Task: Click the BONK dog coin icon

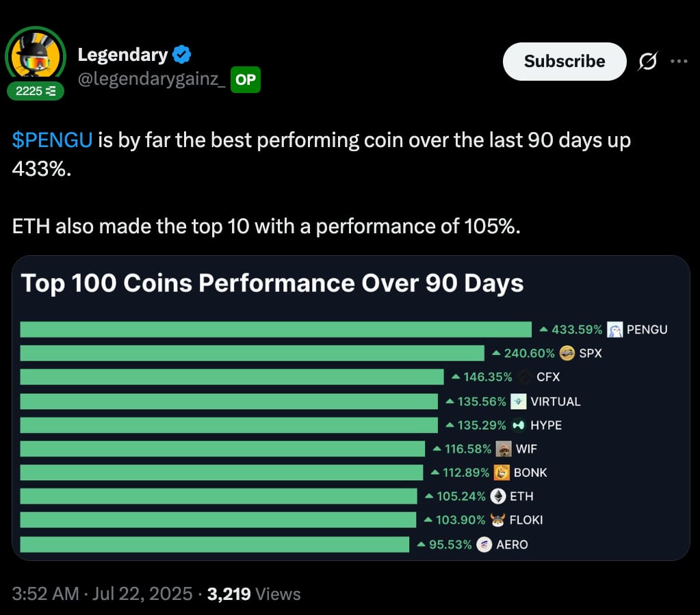Action: 502,473
